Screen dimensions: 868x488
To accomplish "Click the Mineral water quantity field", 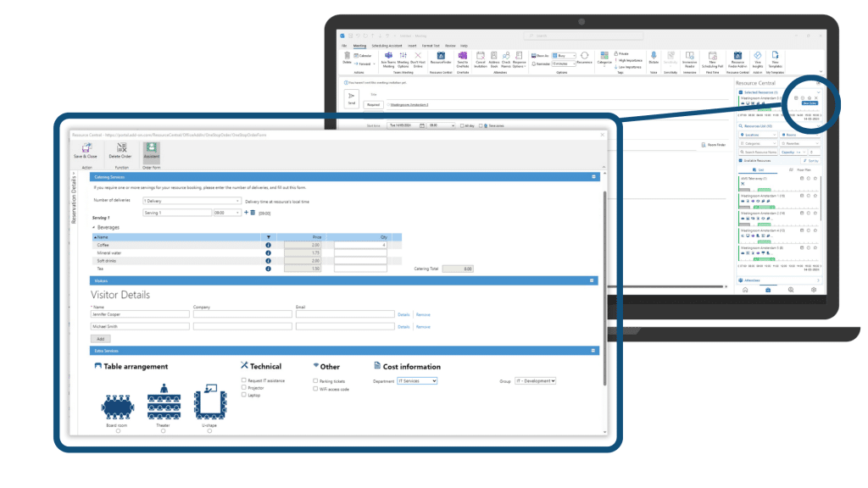I will (x=359, y=252).
